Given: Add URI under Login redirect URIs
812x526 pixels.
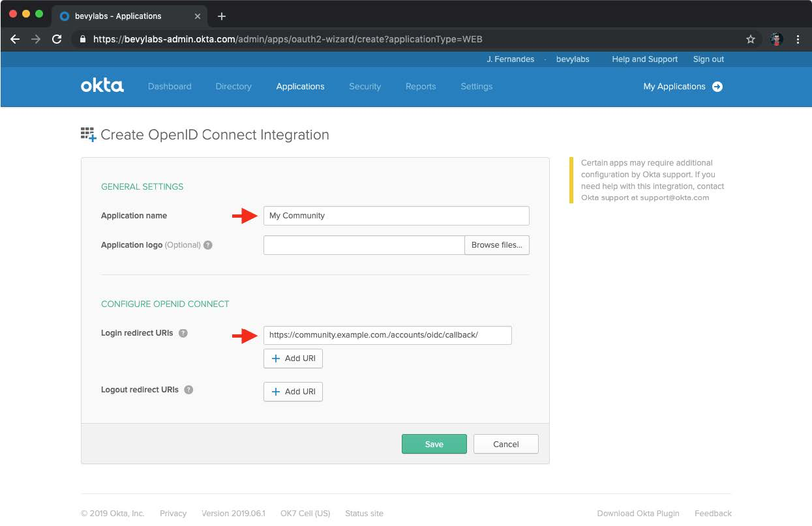Looking at the screenshot, I should [293, 358].
